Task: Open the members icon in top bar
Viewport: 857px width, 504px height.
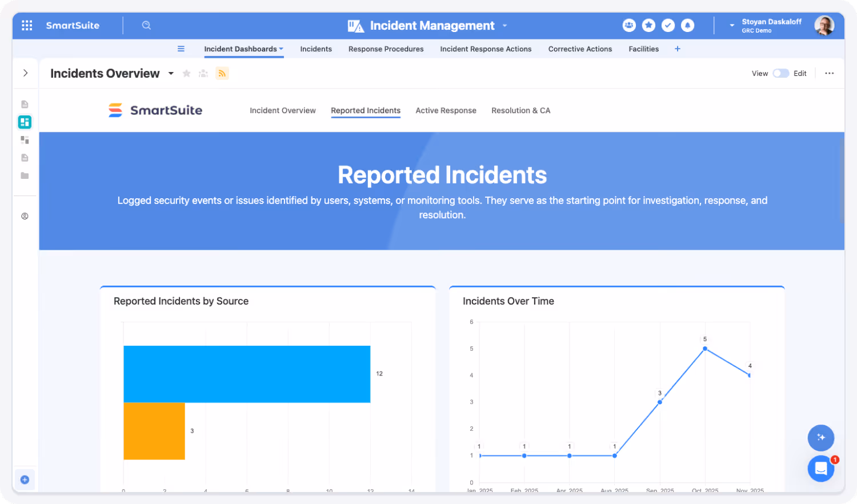Action: pos(629,25)
